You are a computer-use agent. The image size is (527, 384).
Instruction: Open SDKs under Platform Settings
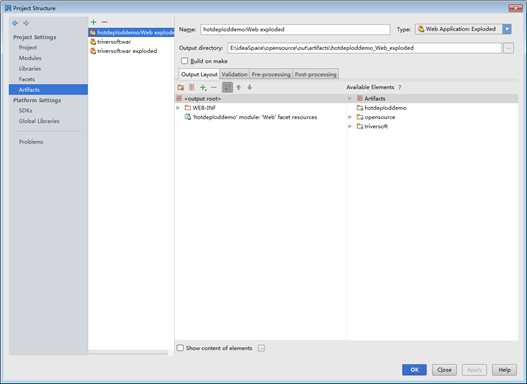pyautogui.click(x=26, y=111)
